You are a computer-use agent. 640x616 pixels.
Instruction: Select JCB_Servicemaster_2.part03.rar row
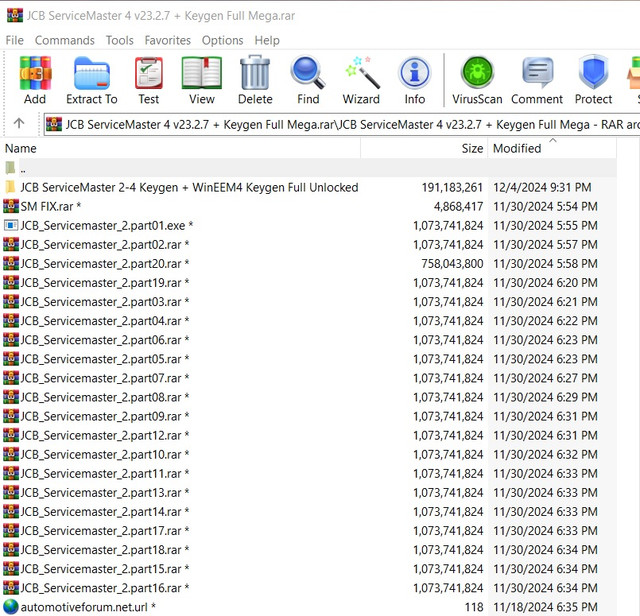(308, 302)
